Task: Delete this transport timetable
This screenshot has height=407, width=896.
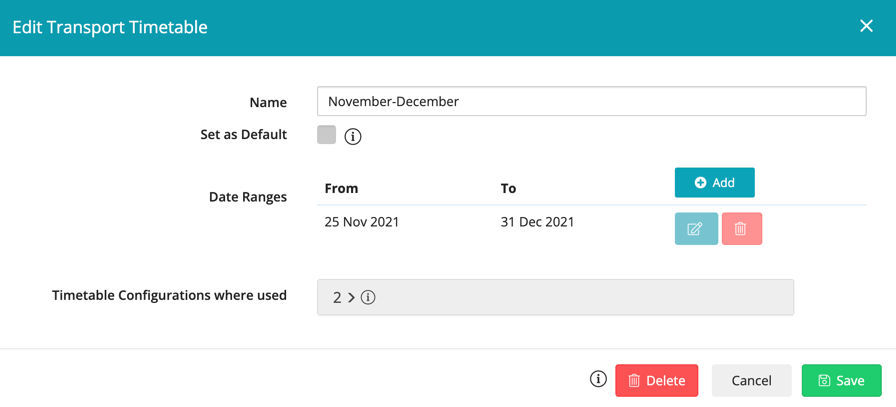Action: tap(656, 380)
